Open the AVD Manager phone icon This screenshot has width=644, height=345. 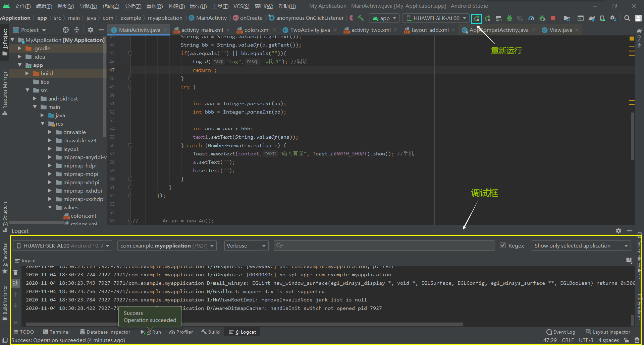click(x=602, y=18)
